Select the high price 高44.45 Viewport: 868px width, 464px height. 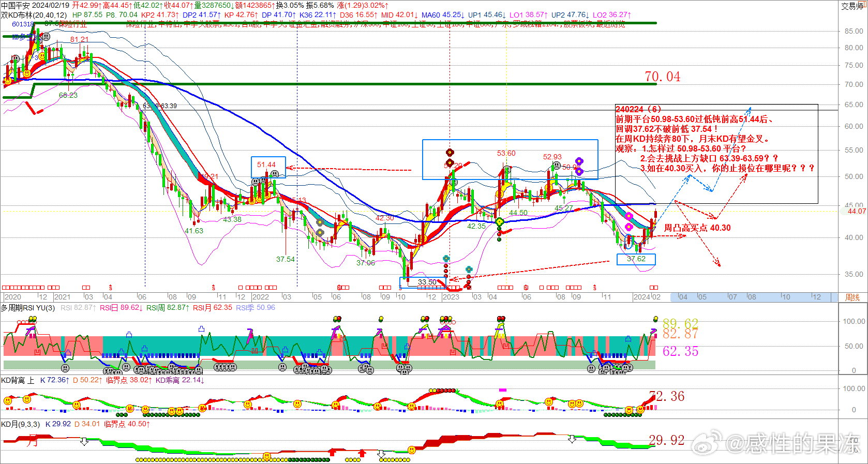(x=118, y=5)
